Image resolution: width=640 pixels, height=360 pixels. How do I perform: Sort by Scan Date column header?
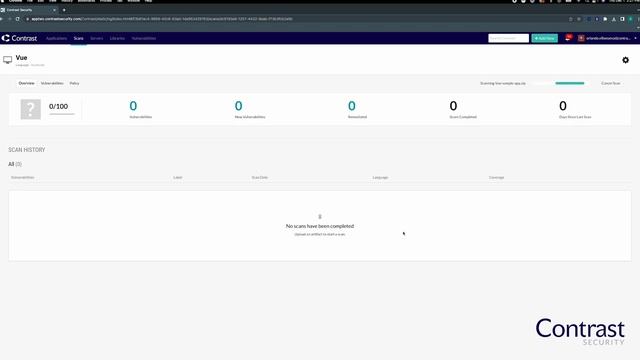click(x=260, y=178)
